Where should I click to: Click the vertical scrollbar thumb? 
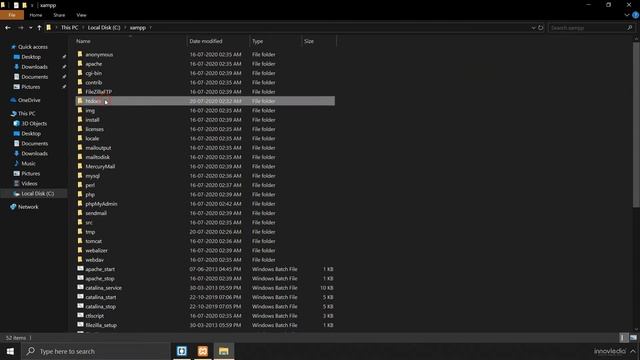pos(636,124)
